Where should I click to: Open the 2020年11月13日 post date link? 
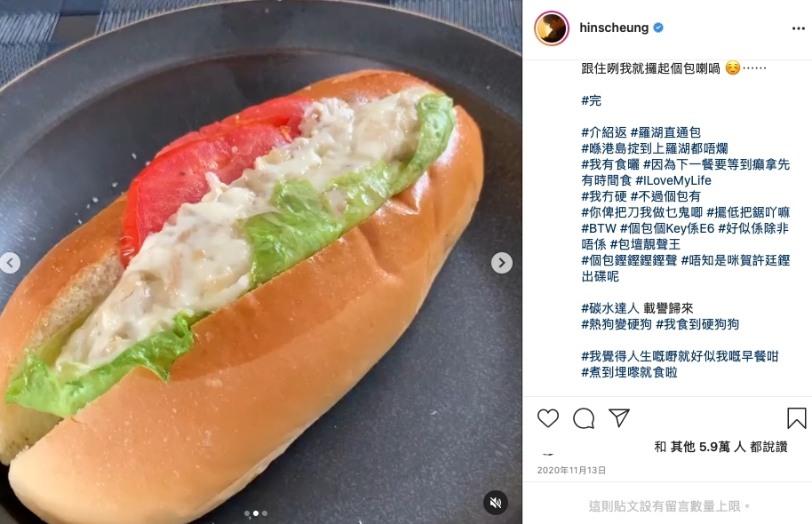coord(571,470)
